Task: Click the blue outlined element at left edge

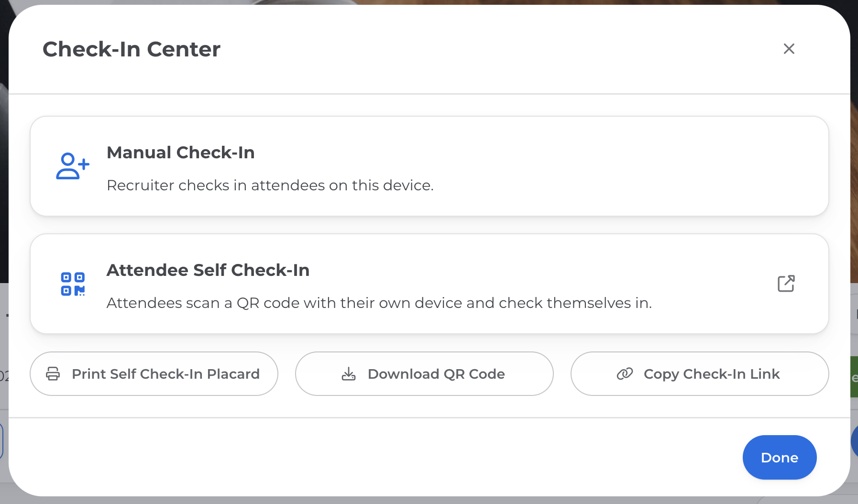Action: tap(2, 441)
